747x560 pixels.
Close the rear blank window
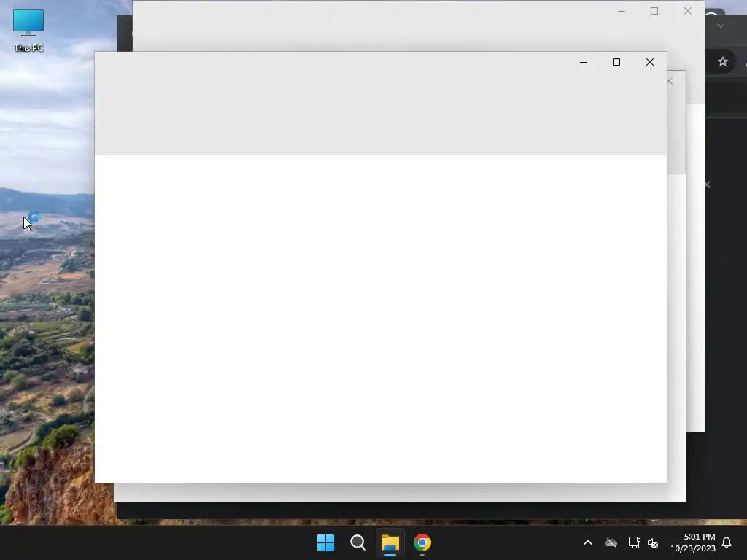coord(688,11)
